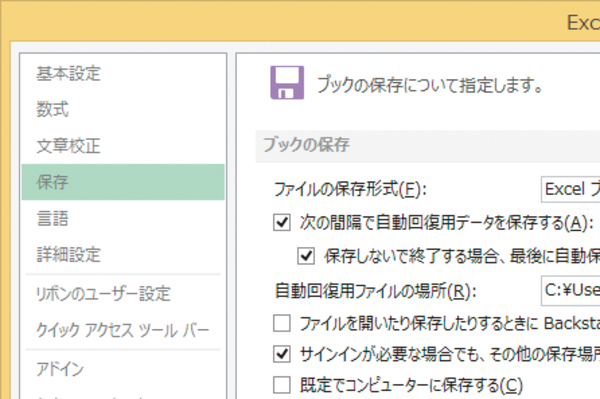Enable 既定でコンピューターに保存する checkbox
The height and width of the screenshot is (399, 600).
[282, 385]
